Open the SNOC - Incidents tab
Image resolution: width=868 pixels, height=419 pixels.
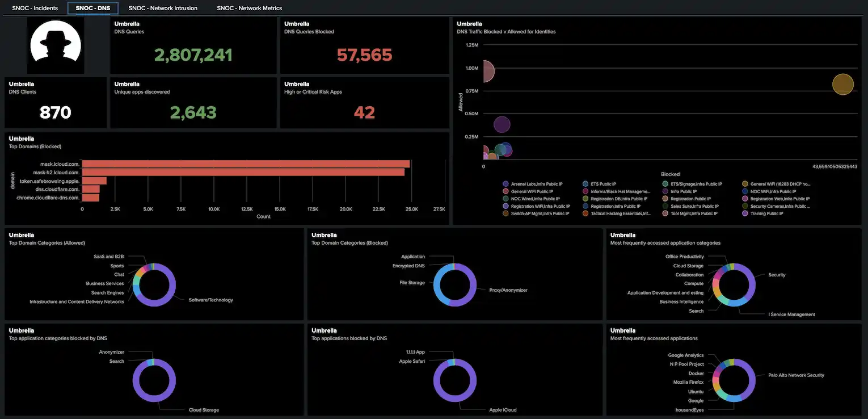pyautogui.click(x=35, y=8)
